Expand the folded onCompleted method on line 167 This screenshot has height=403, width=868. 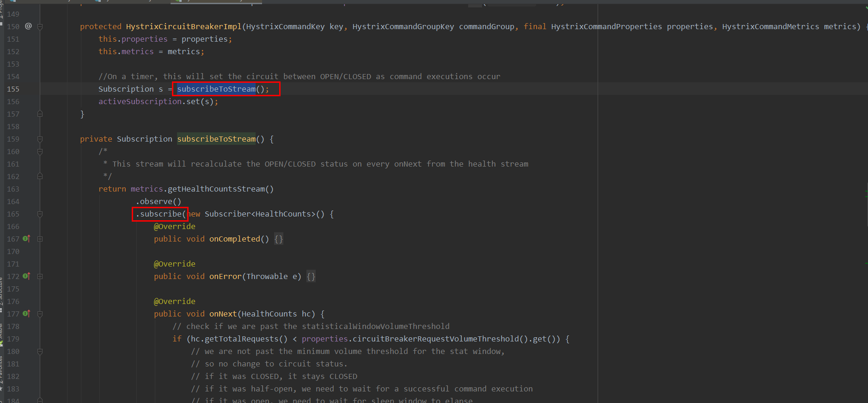pyautogui.click(x=40, y=239)
